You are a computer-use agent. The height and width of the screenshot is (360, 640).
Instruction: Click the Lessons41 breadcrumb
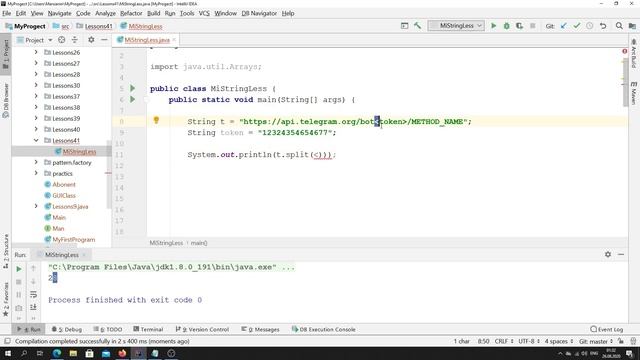click(x=94, y=26)
